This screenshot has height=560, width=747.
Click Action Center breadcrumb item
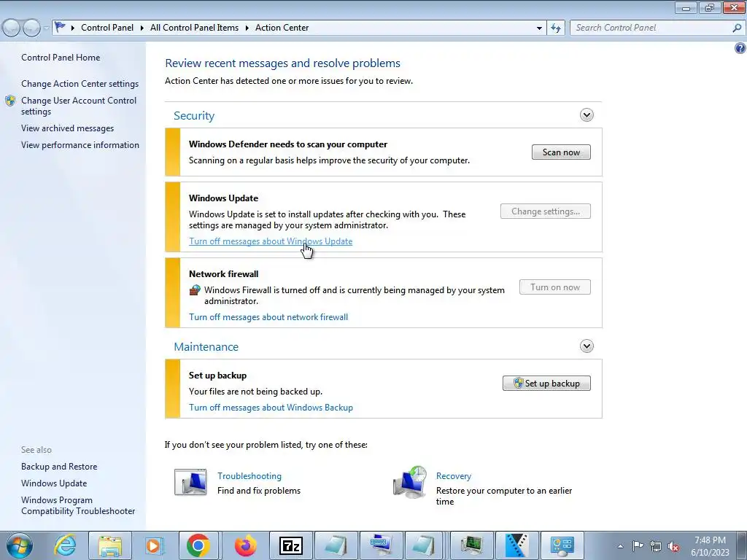(x=282, y=28)
